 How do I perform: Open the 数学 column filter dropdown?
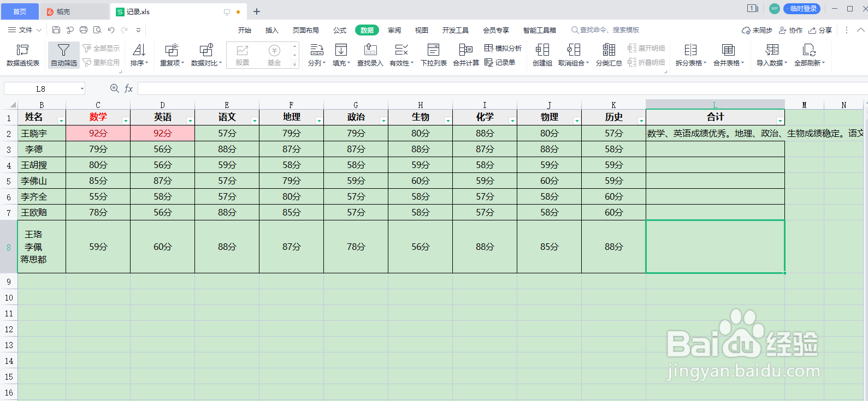coord(126,121)
